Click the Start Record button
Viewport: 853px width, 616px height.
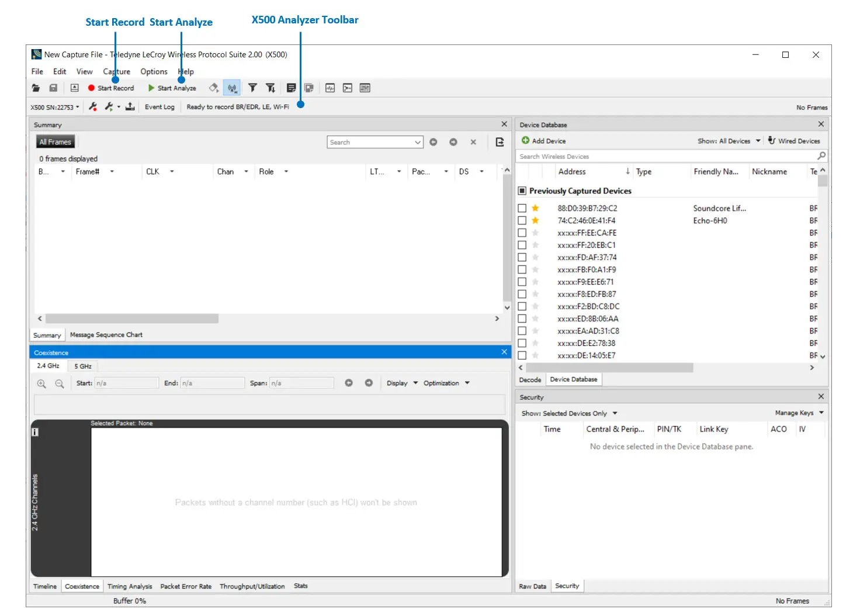[x=111, y=88]
